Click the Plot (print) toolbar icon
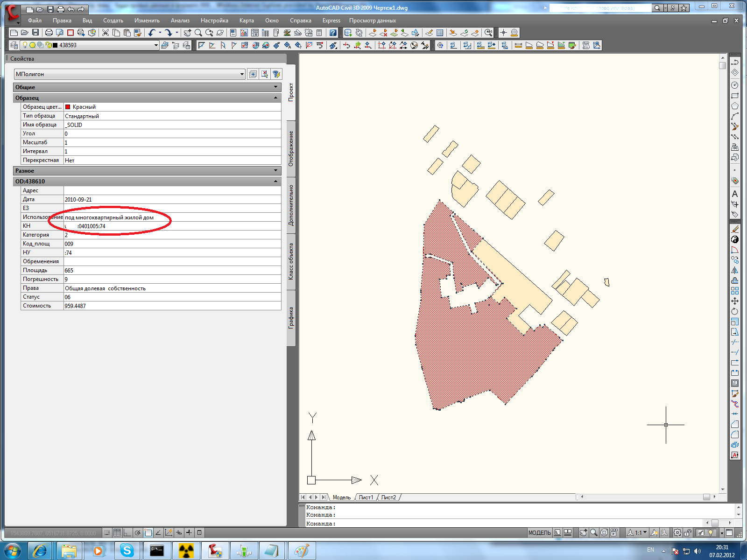The image size is (747, 560). point(49,33)
